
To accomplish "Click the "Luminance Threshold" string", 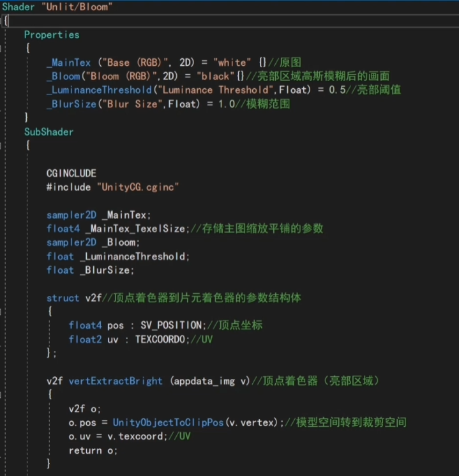I will coord(215,90).
